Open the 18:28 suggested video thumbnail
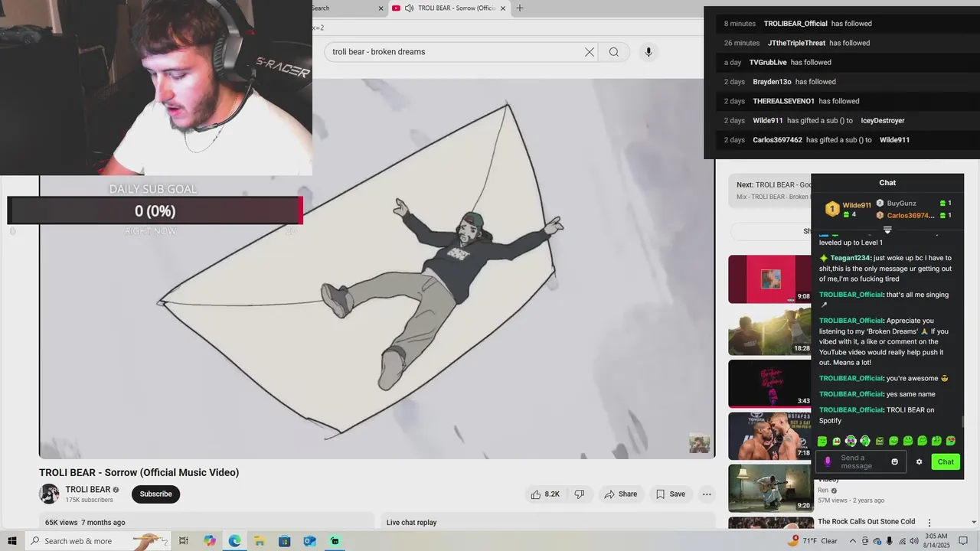Screen dimensions: 980x551 769,331
